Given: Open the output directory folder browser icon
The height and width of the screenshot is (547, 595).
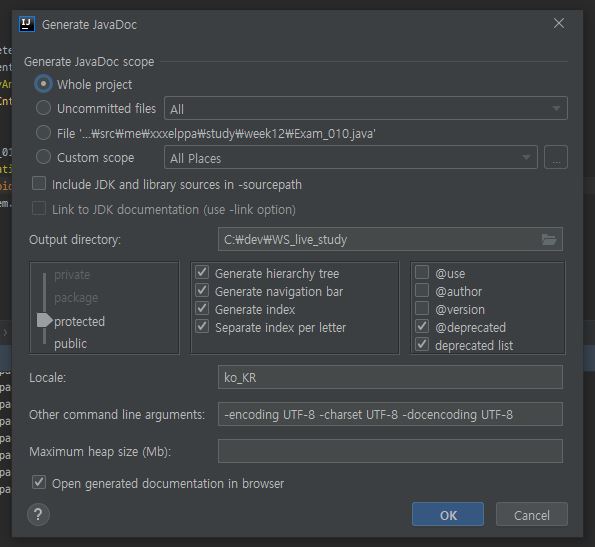Looking at the screenshot, I should click(549, 240).
